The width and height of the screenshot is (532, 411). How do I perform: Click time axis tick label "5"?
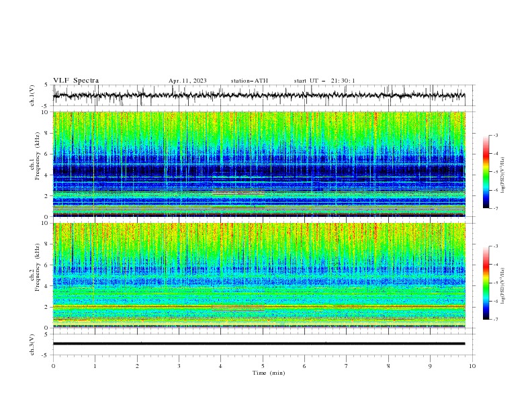pos(263,366)
